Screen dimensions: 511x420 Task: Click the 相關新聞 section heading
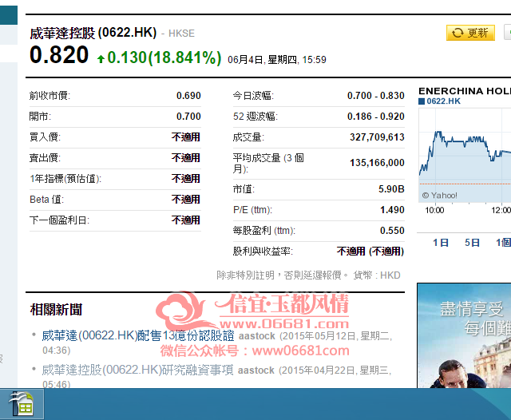pos(56,310)
